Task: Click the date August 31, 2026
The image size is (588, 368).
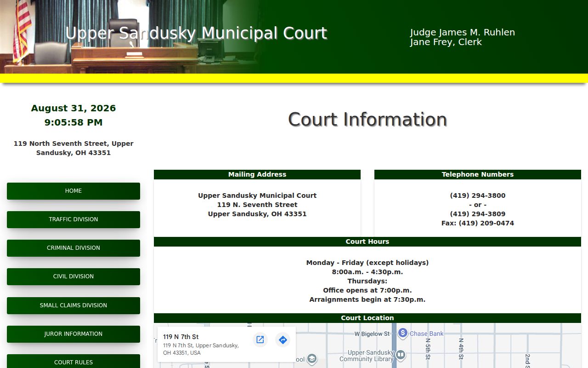Action: 73,108
